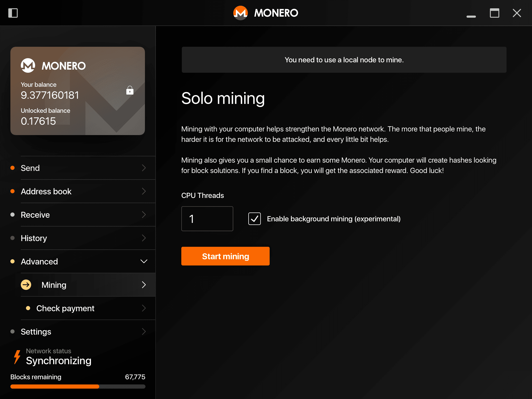Click the lock icon on the balance card
This screenshot has height=399, width=532.
point(129,91)
